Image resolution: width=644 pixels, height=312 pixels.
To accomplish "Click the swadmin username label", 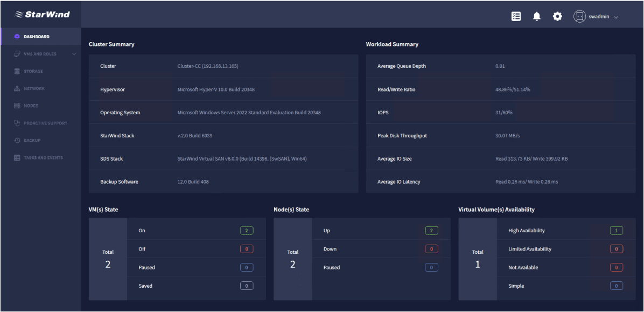I will (x=599, y=17).
